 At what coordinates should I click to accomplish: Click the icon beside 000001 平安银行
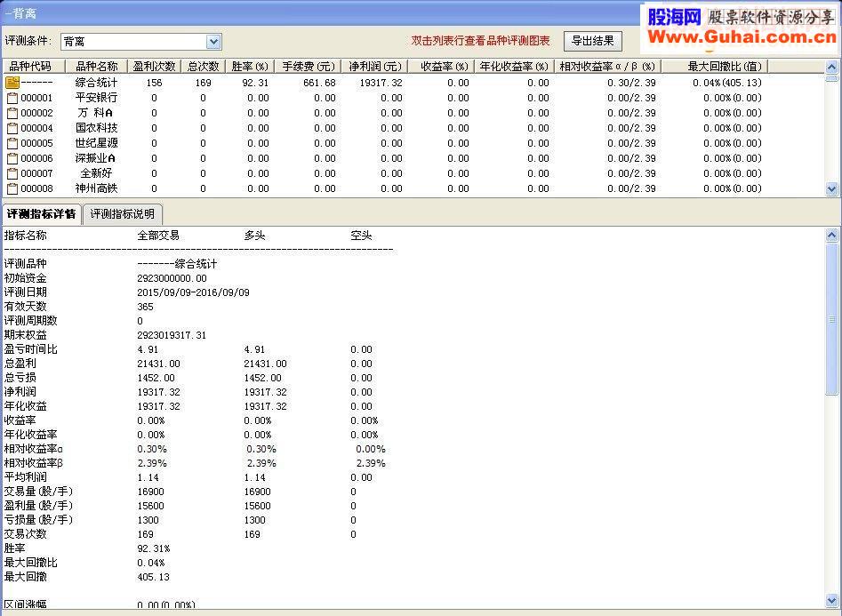(x=12, y=98)
